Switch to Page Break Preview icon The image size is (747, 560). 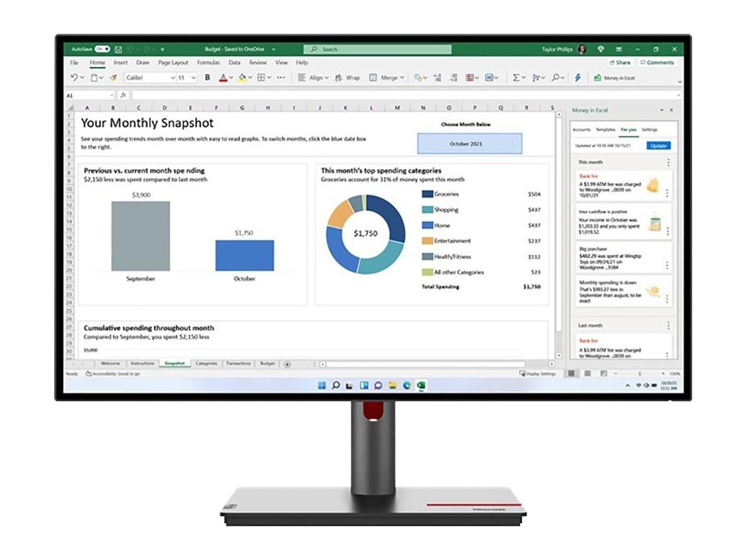pyautogui.click(x=603, y=373)
